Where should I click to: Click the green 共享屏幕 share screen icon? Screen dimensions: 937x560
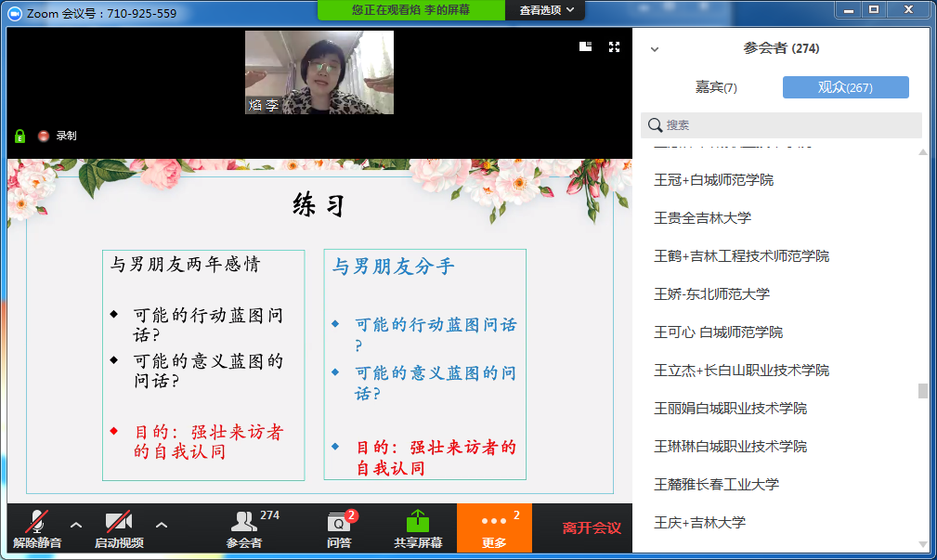(418, 521)
